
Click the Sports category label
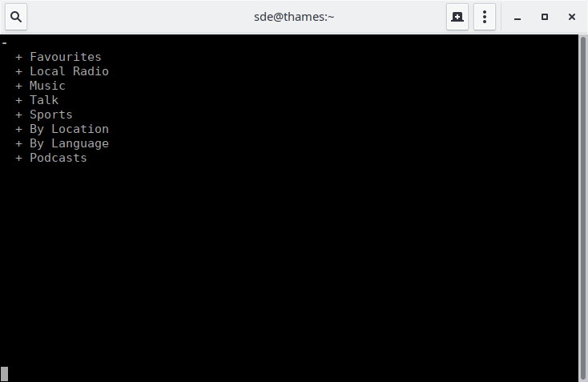point(51,115)
